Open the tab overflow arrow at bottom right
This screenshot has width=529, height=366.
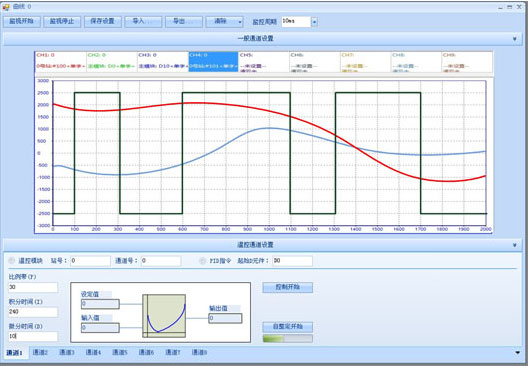(518, 353)
